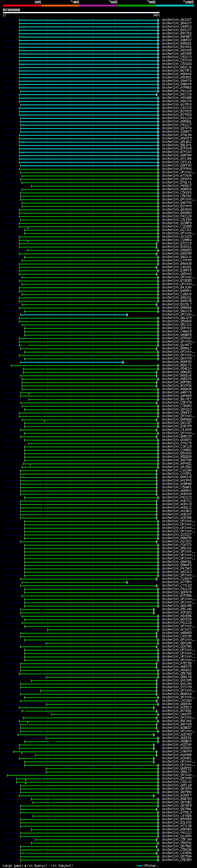
Task: Open the UniRef100_Q4KTH3 entry
Action: pyautogui.click(x=177, y=203)
